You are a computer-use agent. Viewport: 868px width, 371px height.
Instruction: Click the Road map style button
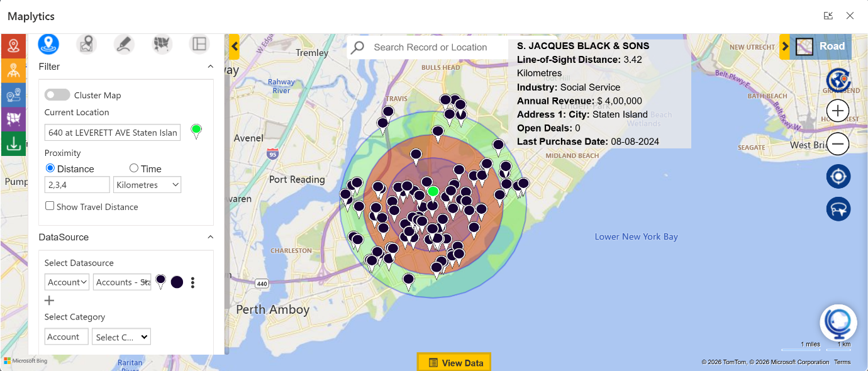pos(821,47)
